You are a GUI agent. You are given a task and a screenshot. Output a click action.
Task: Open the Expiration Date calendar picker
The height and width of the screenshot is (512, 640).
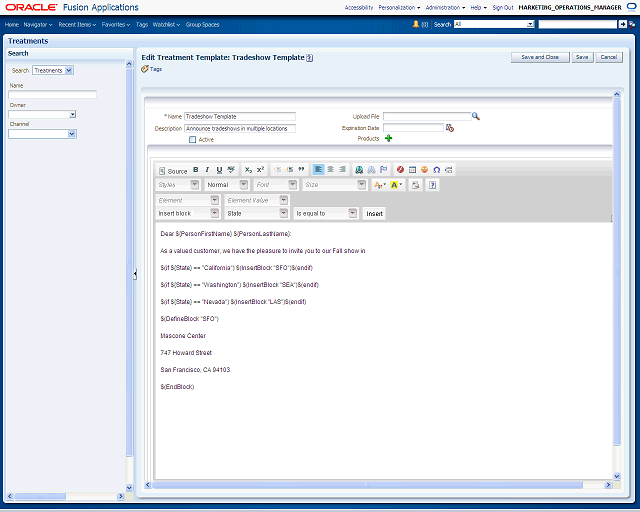(x=450, y=128)
